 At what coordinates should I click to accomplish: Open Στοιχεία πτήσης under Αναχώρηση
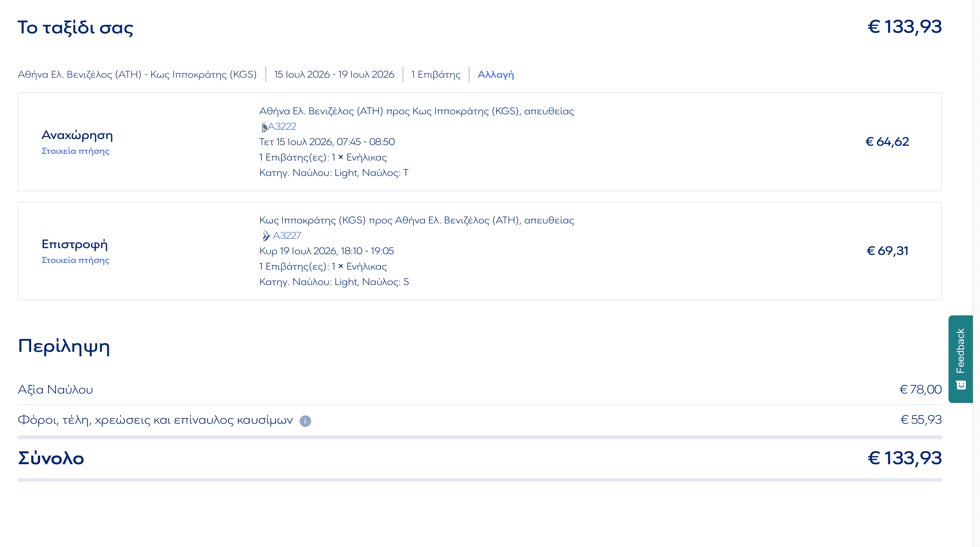pyautogui.click(x=75, y=151)
